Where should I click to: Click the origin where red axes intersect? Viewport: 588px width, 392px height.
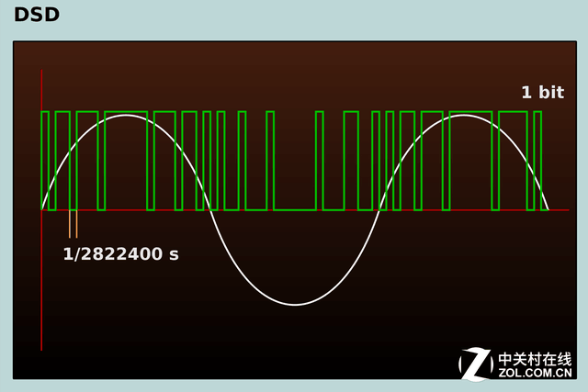41,210
